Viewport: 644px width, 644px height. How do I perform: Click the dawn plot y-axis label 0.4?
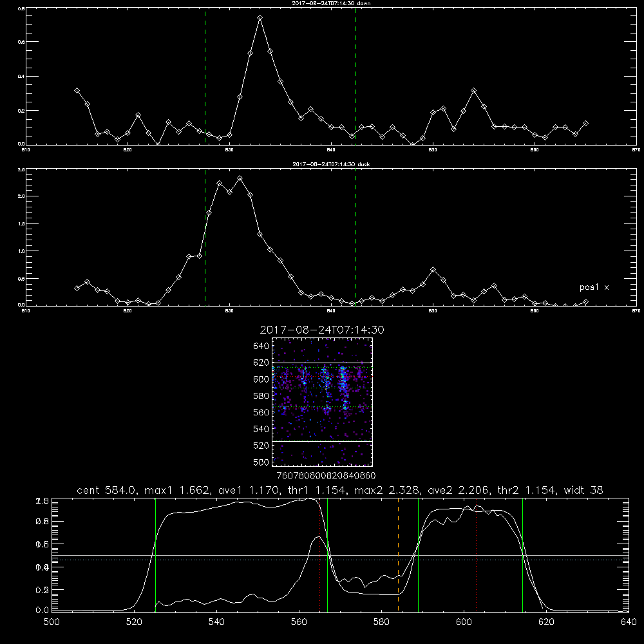[x=22, y=77]
